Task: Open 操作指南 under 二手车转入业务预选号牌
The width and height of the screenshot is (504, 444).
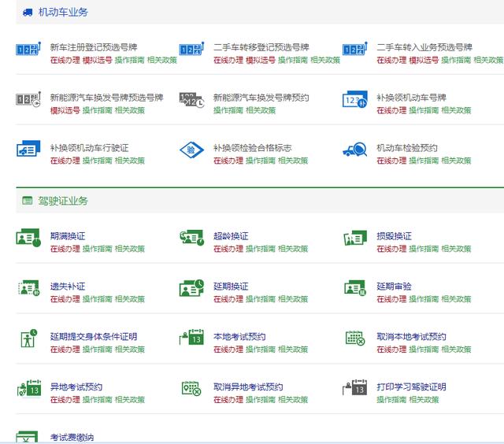Action: 456,60
